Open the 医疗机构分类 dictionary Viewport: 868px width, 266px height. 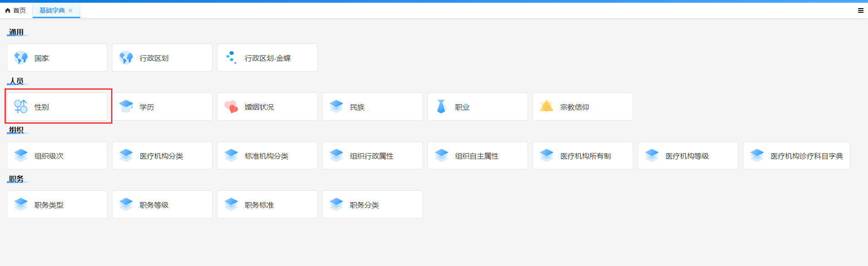[x=162, y=155]
